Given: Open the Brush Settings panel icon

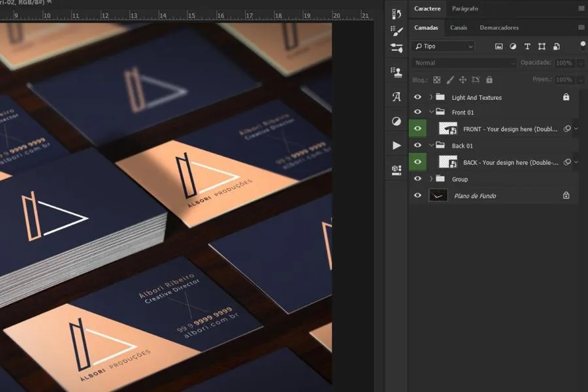Looking at the screenshot, I should point(397,31).
